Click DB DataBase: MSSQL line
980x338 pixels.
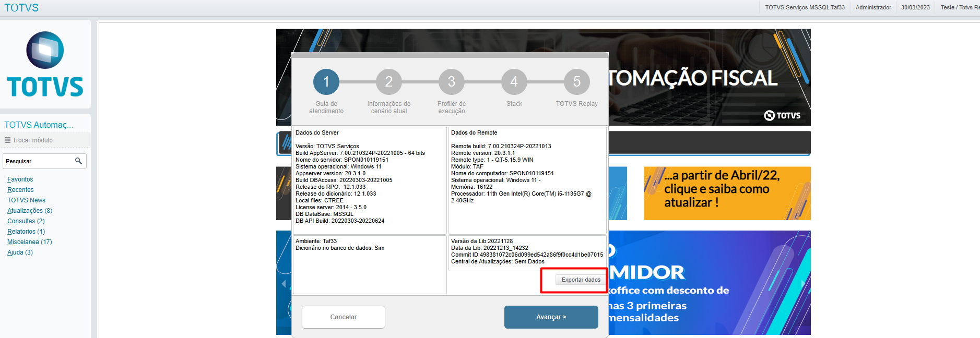[x=324, y=214]
